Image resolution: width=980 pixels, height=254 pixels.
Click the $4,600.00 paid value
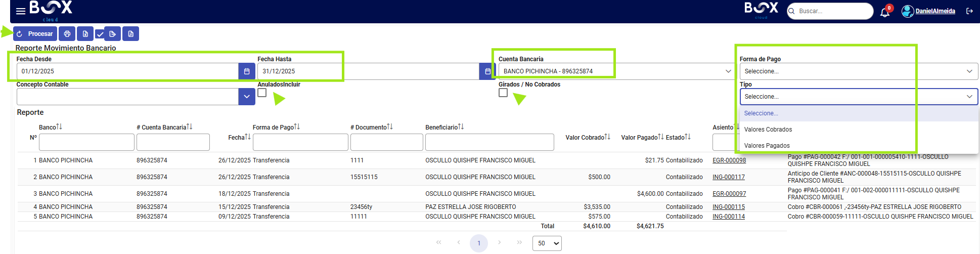pos(650,194)
